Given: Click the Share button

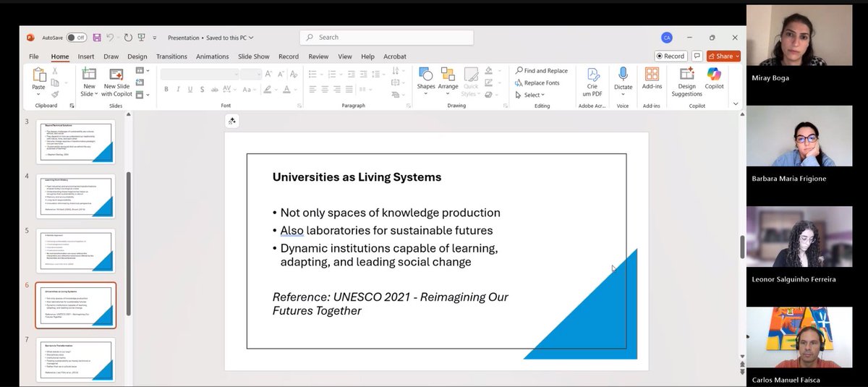Looking at the screenshot, I should point(724,56).
